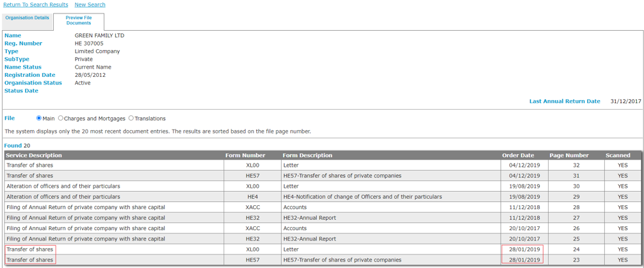644x268 pixels.
Task: Click page number 32 in the table
Action: (x=576, y=165)
